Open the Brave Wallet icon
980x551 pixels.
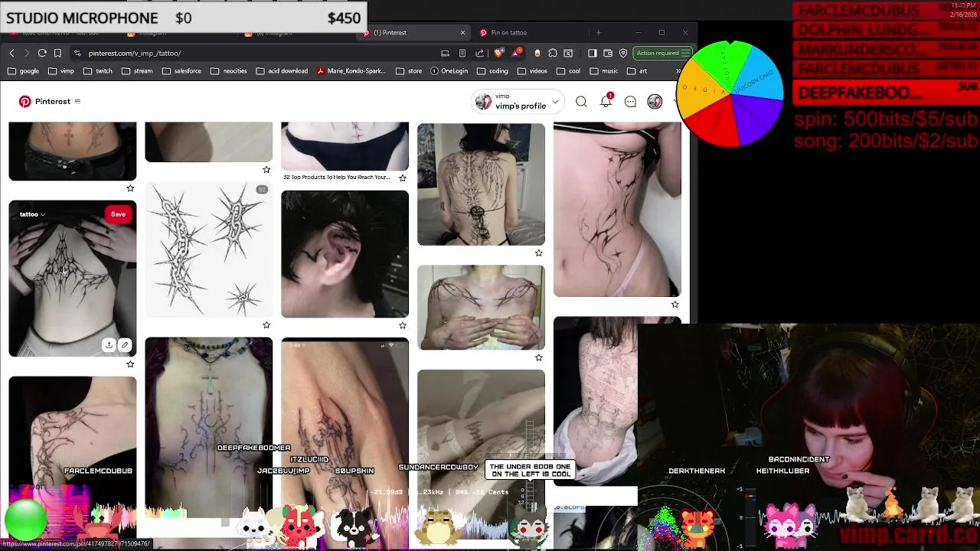point(608,53)
